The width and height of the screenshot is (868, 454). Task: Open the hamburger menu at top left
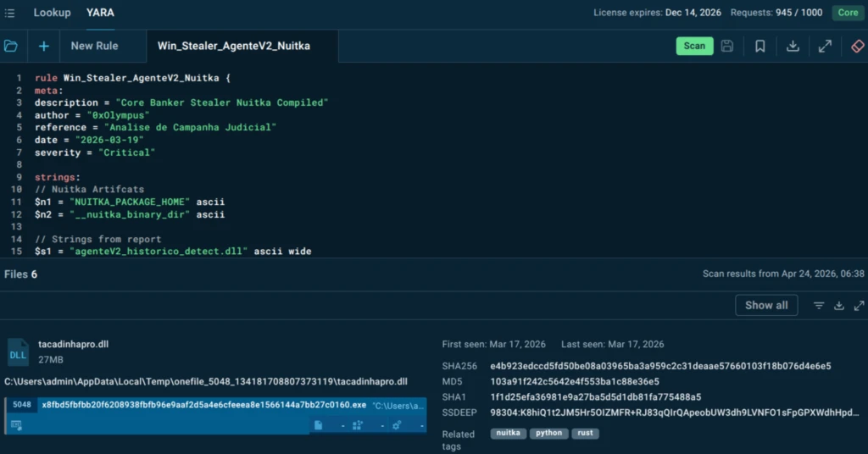pos(9,13)
